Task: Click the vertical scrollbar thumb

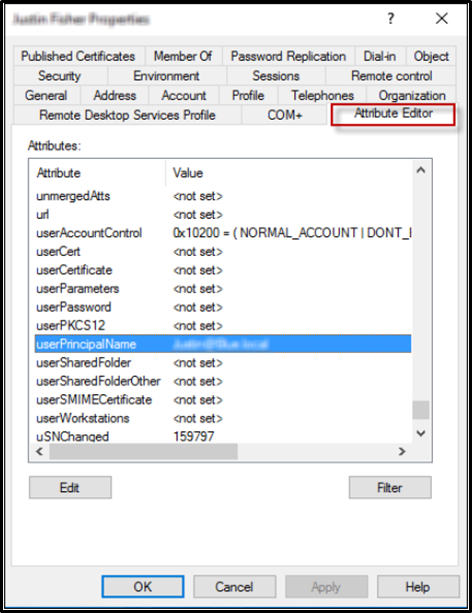Action: point(421,410)
